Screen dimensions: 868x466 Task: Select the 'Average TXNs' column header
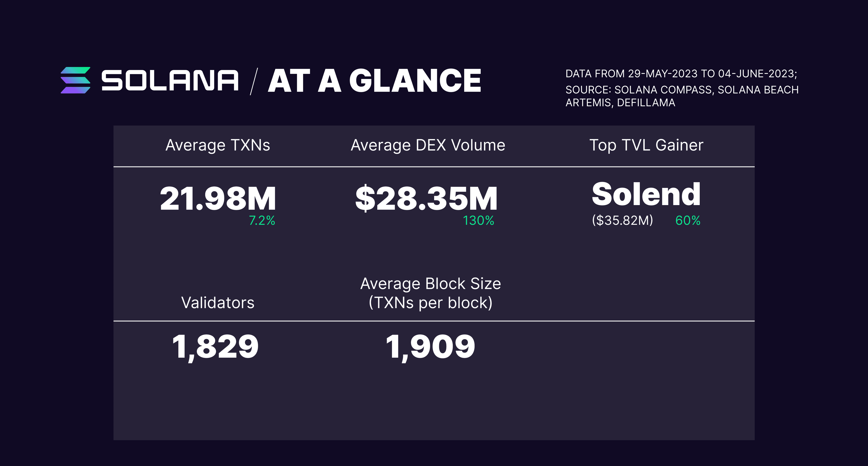tap(218, 145)
